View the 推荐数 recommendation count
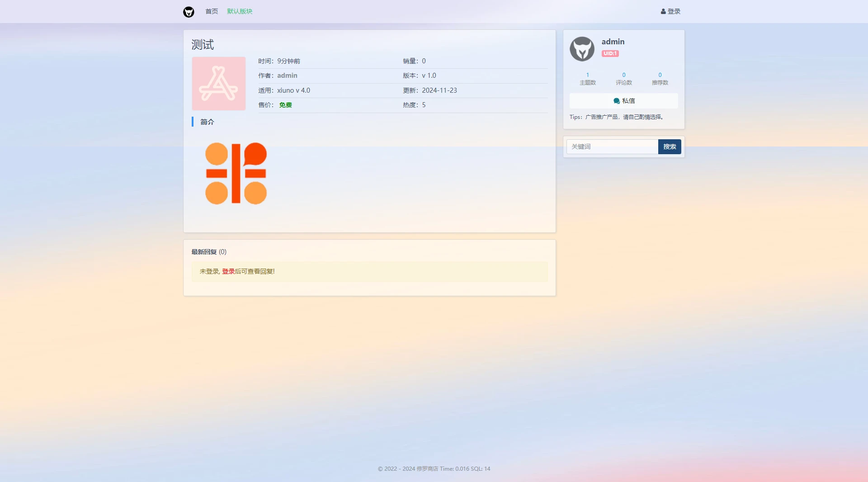The image size is (868, 482). click(660, 79)
